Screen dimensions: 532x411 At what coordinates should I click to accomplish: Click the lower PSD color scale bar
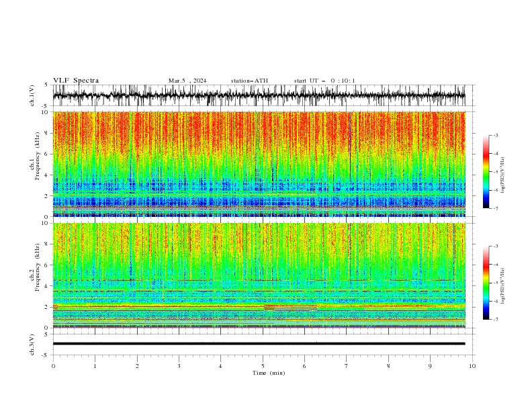click(486, 283)
